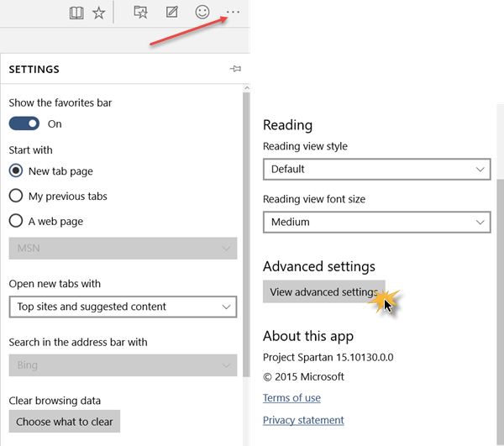Click the Advanced settings heading

319,266
